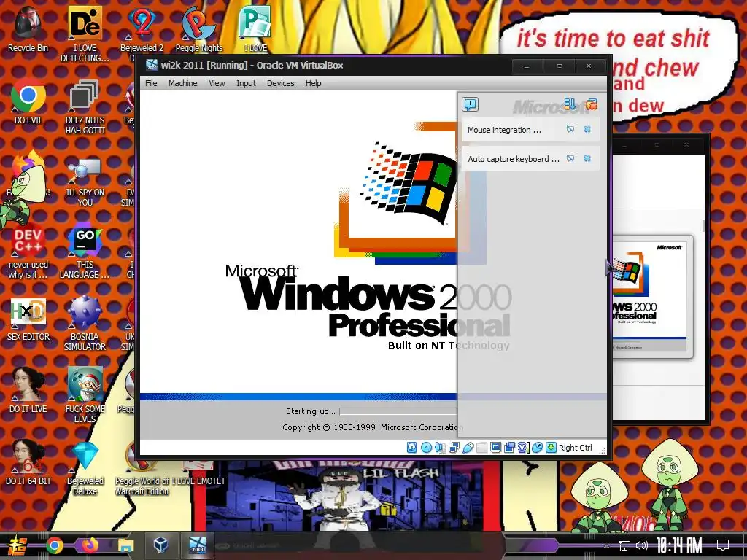This screenshot has width=747, height=560.
Task: Select the DO EVIL Chrome shortcut
Action: [x=28, y=102]
